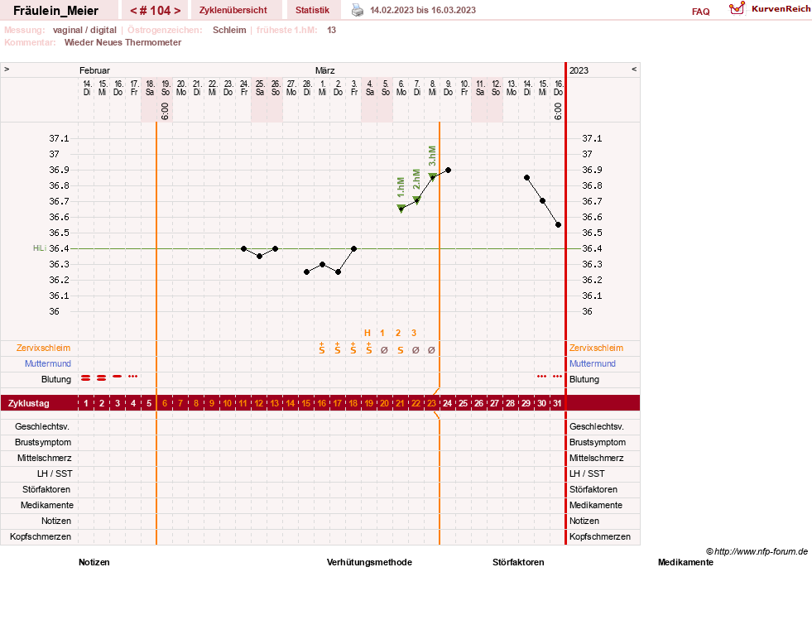Click the Februar month header
The image size is (812, 644).
click(94, 70)
